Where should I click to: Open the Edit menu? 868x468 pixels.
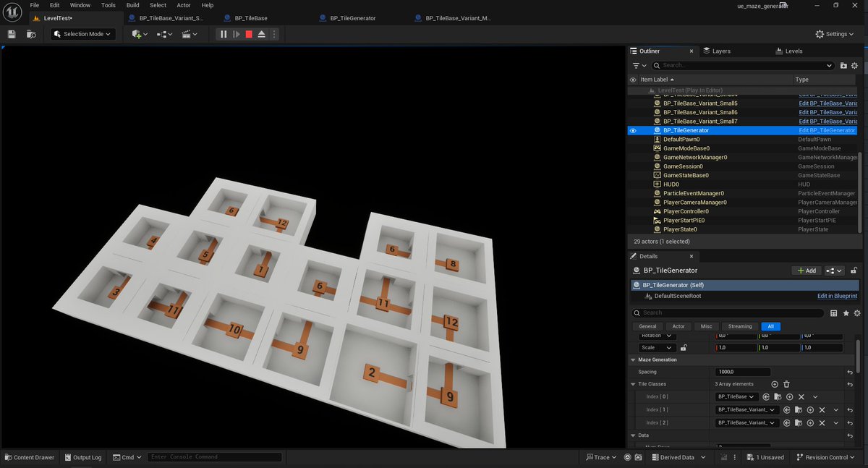pos(55,5)
